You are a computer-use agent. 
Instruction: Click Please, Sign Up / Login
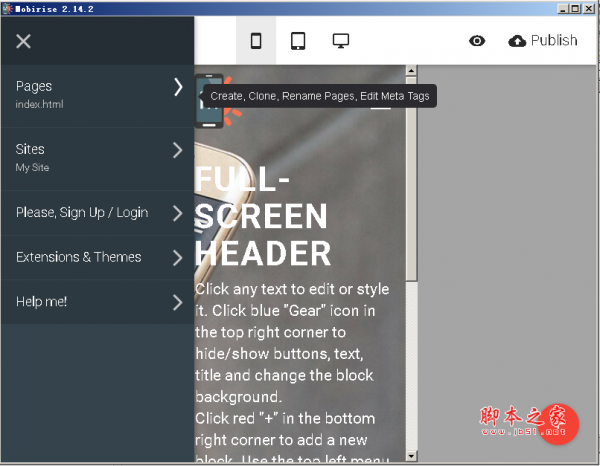[82, 212]
